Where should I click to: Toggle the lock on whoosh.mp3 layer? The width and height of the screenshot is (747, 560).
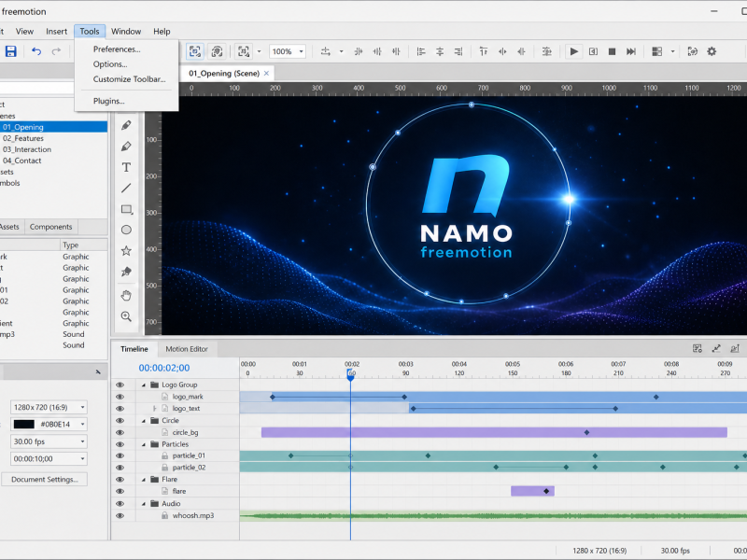(165, 516)
